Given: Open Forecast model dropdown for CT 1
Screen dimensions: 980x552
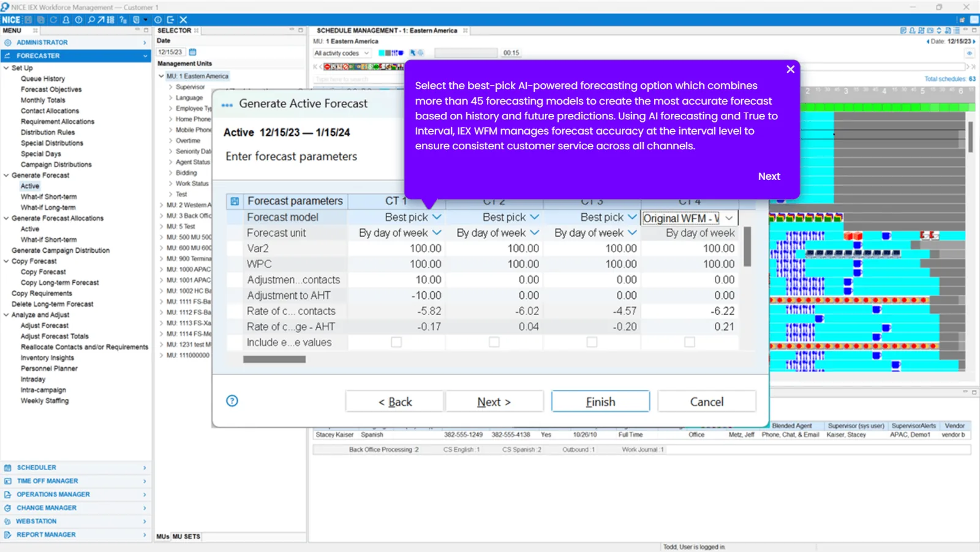Looking at the screenshot, I should click(437, 217).
